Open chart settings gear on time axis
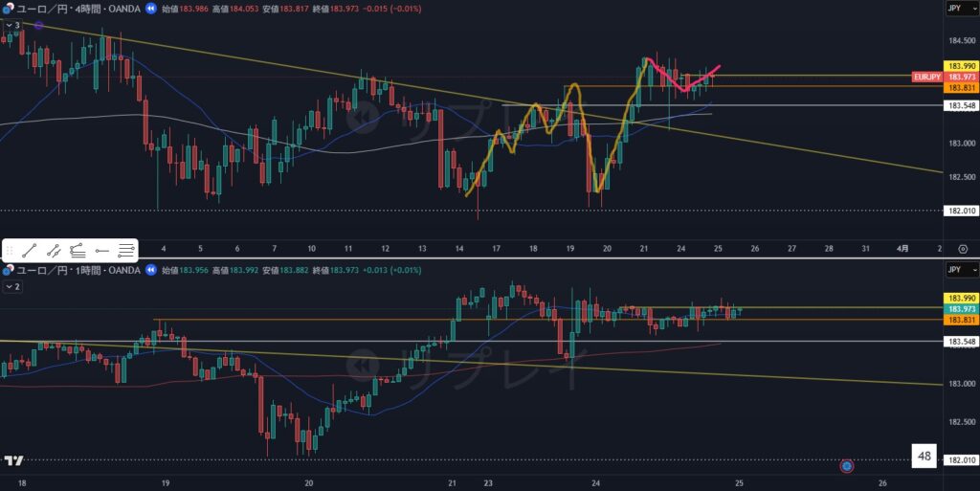This screenshot has height=491, width=980. click(x=962, y=248)
